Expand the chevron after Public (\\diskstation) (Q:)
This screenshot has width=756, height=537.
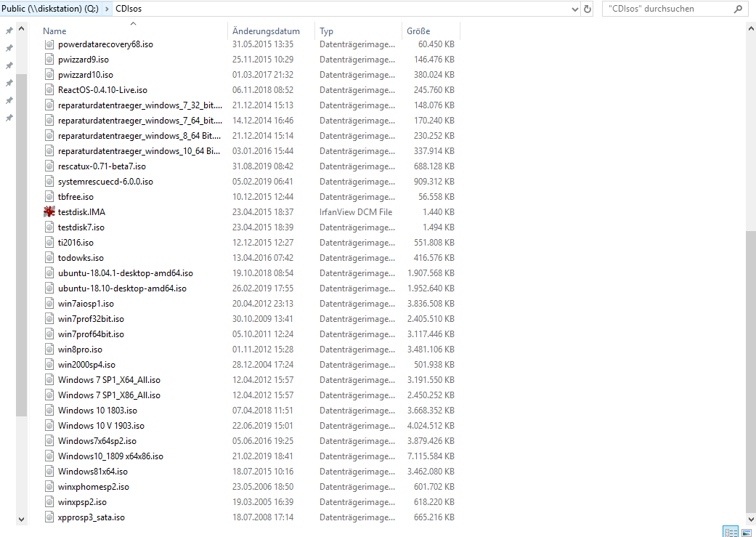tap(107, 9)
